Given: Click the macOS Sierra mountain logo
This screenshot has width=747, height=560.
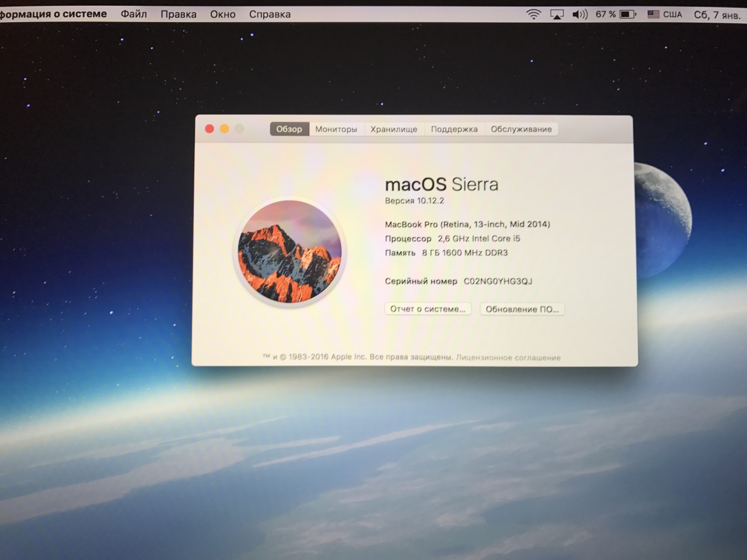Looking at the screenshot, I should click(290, 251).
